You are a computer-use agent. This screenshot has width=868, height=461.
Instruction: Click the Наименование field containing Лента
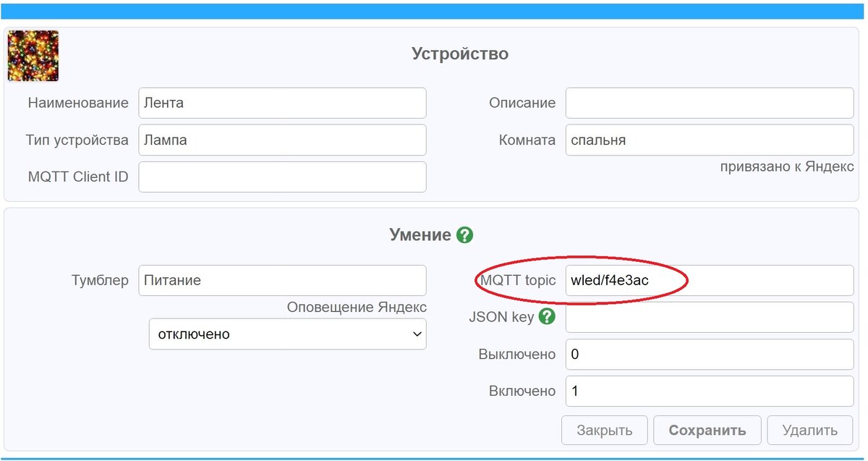282,103
